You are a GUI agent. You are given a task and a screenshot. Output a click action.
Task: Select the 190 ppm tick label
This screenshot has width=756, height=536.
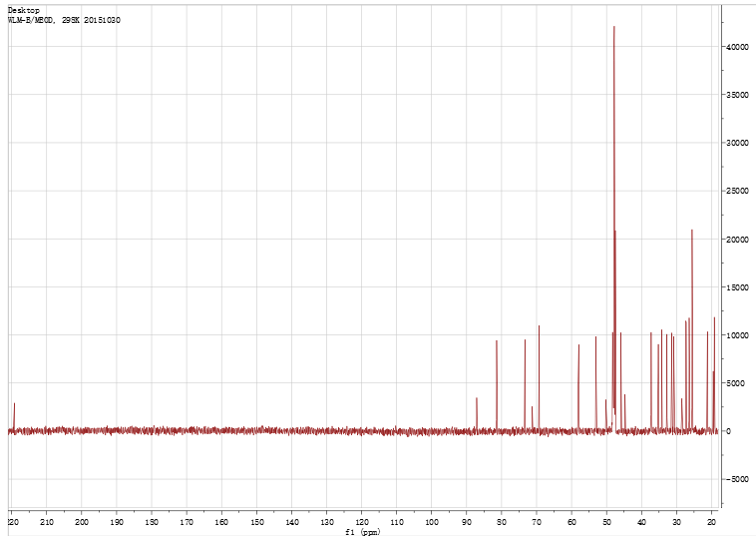117,522
